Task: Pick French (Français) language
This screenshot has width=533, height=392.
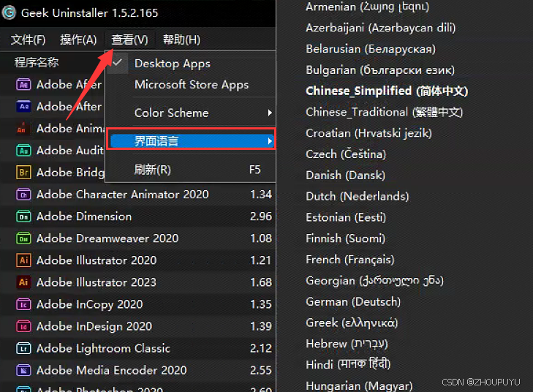Action: tap(349, 260)
